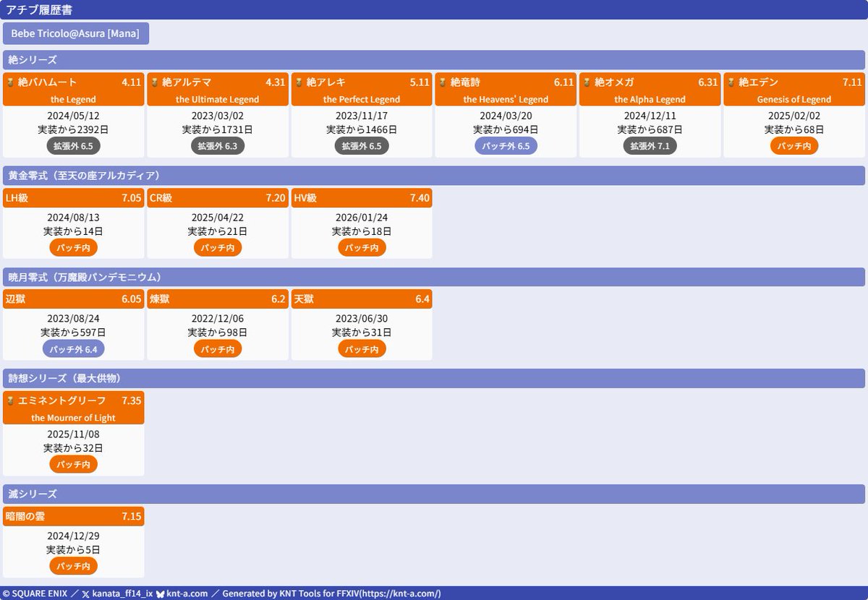
Task: Click the パッチ内 badge in the 煉獄 card
Action: (x=218, y=349)
